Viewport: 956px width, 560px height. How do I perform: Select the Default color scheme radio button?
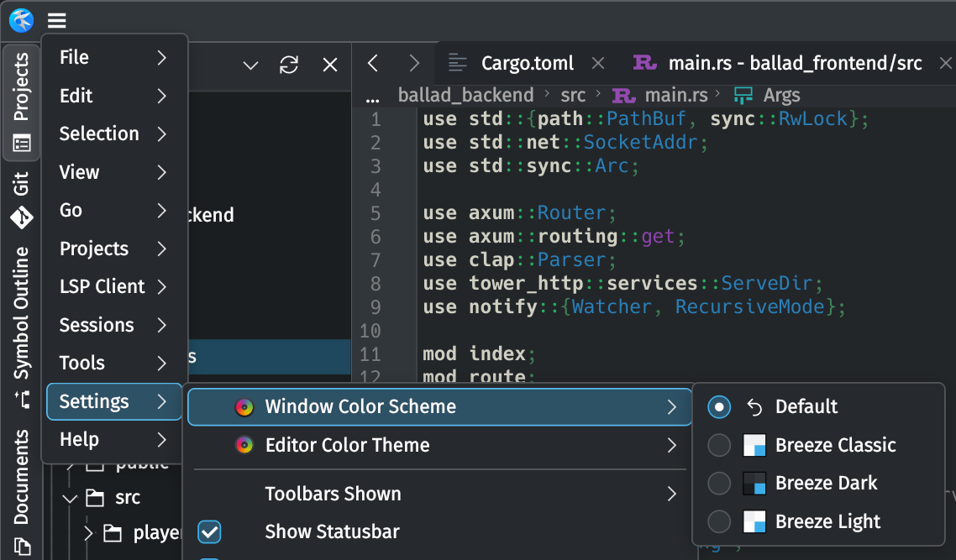pyautogui.click(x=719, y=407)
